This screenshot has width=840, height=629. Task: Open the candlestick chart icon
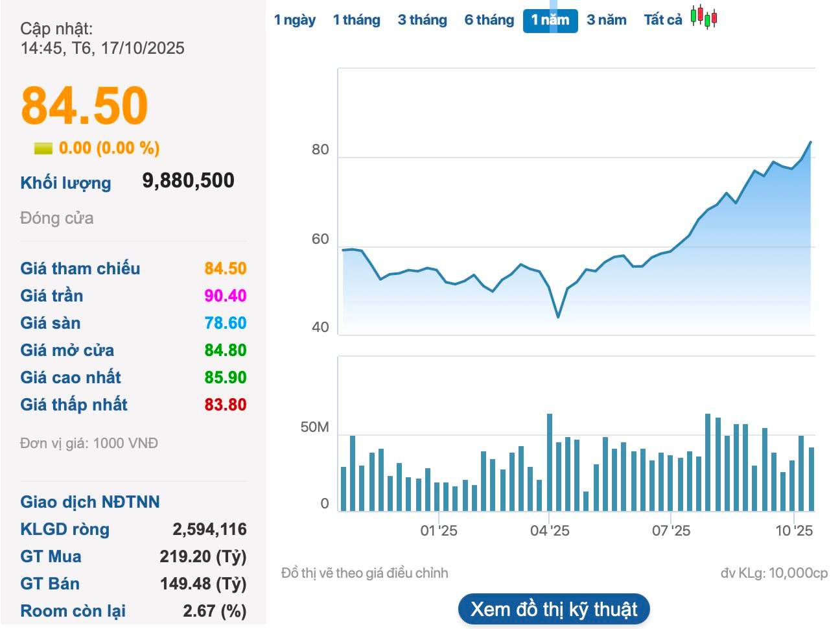tap(704, 17)
